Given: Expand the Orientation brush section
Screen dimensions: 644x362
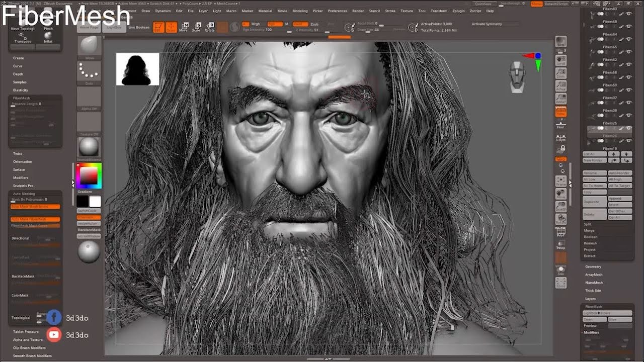Looking at the screenshot, I should [23, 161].
